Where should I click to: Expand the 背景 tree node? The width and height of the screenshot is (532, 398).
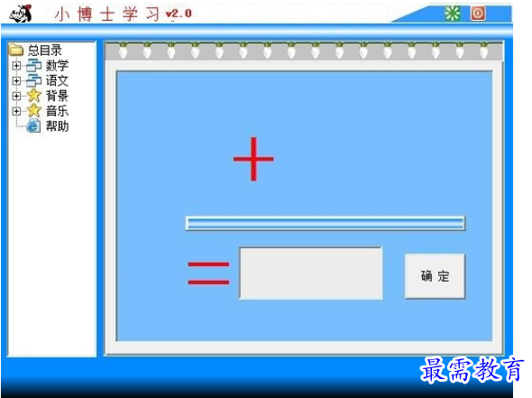point(16,96)
